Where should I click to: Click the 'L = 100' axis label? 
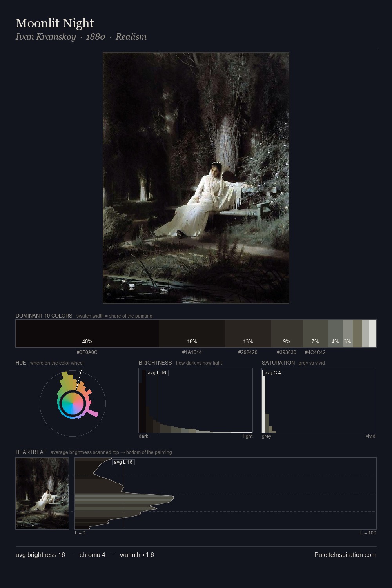click(x=368, y=533)
